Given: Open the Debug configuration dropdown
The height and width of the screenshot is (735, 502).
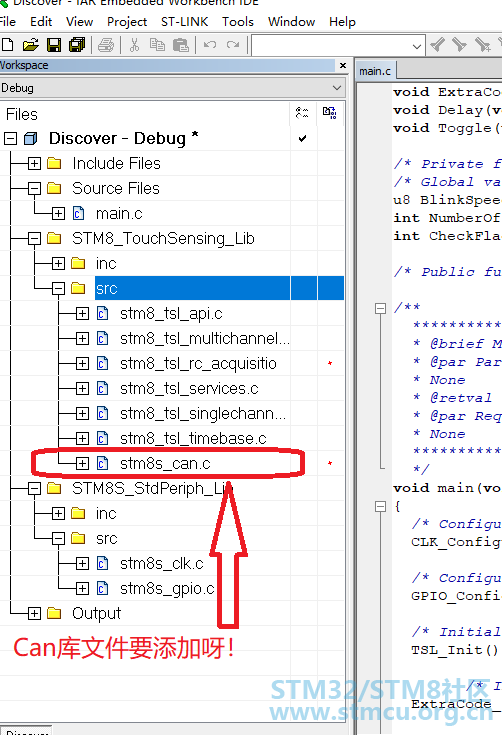Looking at the screenshot, I should click(337, 88).
